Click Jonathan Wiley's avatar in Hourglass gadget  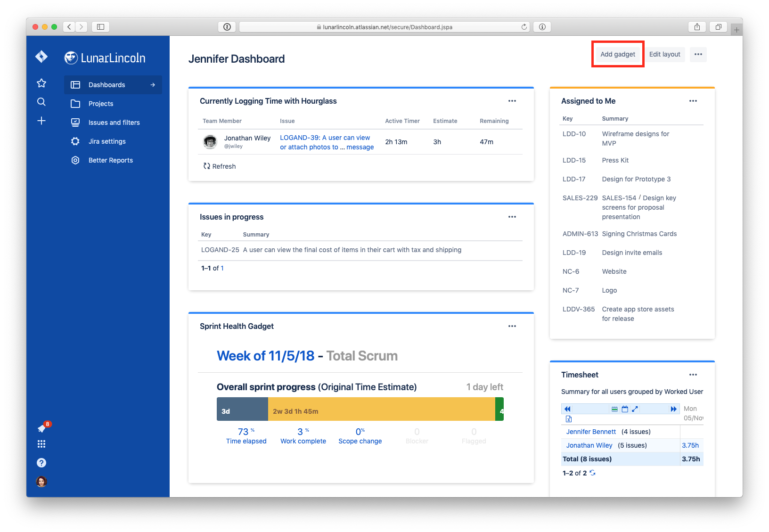[x=210, y=141]
